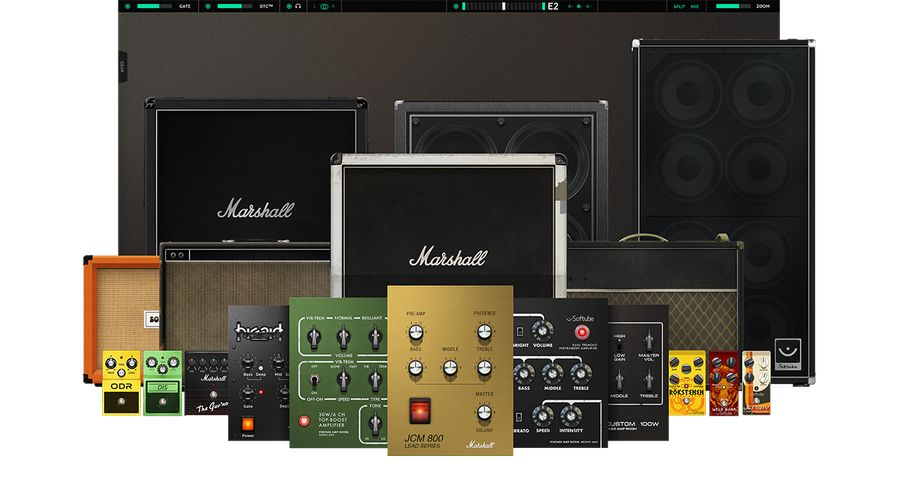Adjust the Gate level slider

click(154, 6)
